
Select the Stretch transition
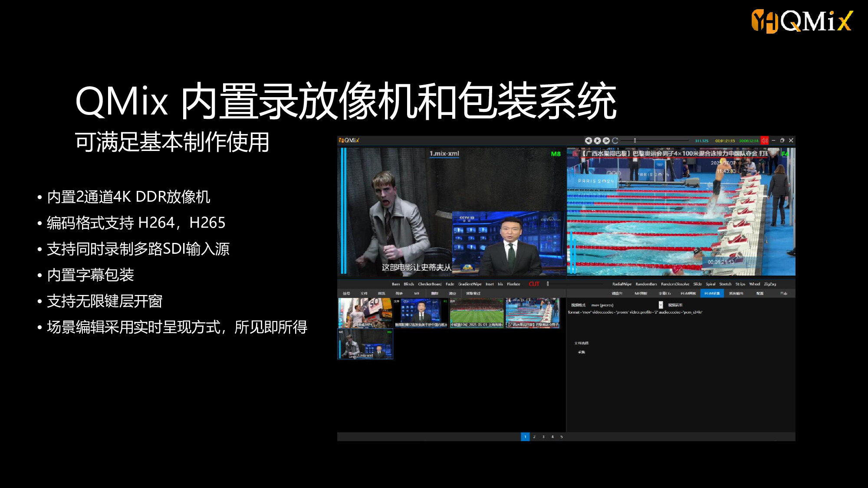pyautogui.click(x=725, y=284)
